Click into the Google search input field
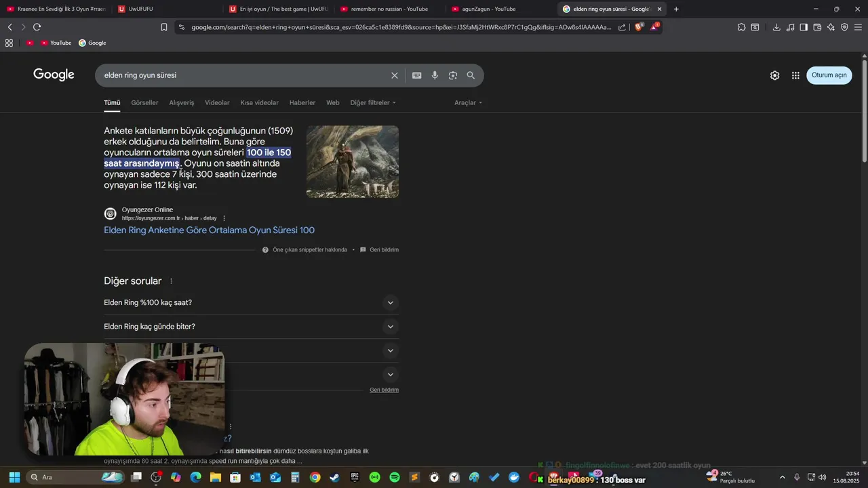The image size is (868, 488). click(x=244, y=75)
